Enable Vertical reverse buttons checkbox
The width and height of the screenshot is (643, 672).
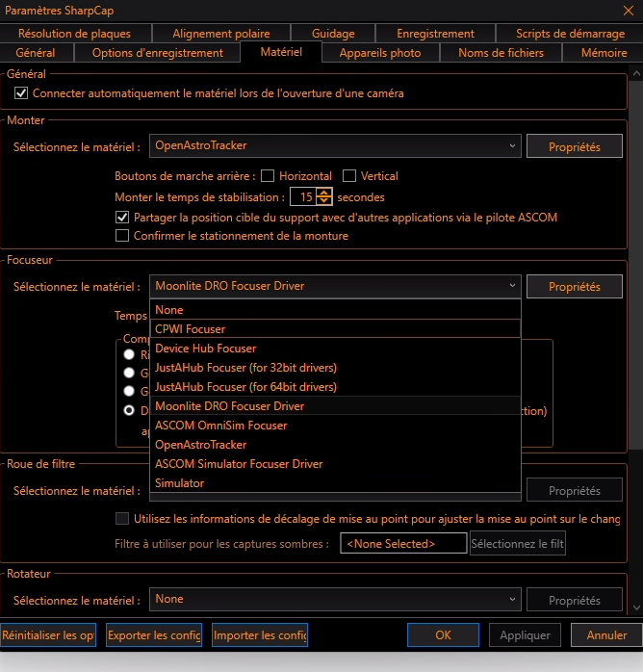tap(349, 176)
